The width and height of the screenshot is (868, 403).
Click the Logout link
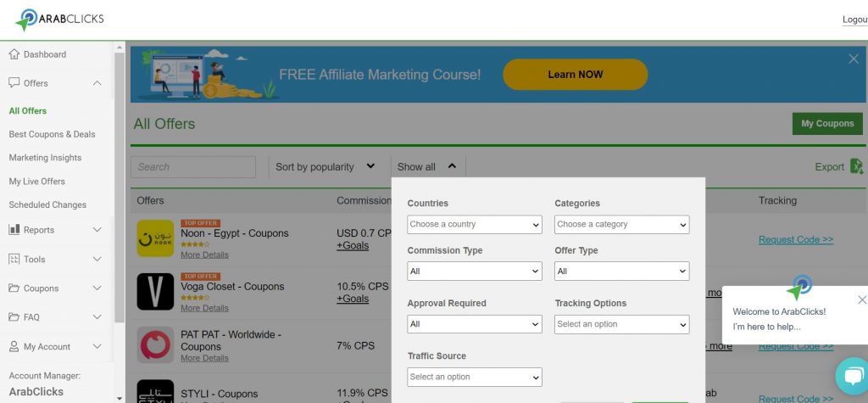tap(854, 20)
